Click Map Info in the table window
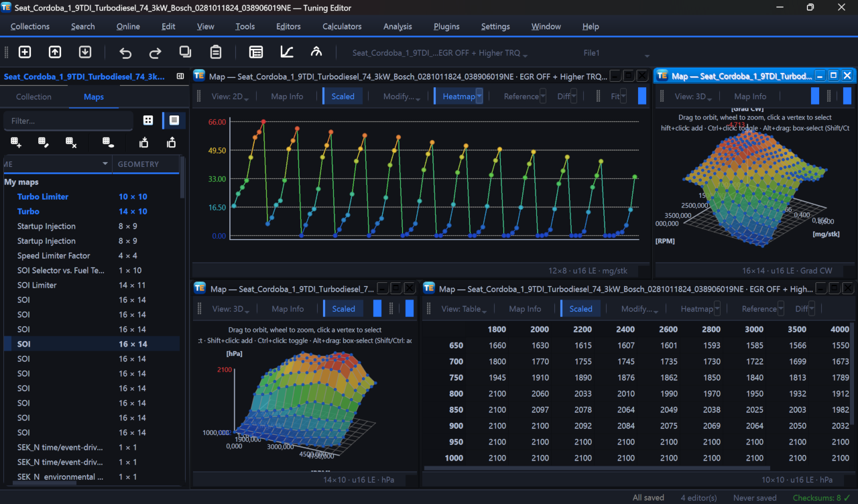This screenshot has width=858, height=504. click(x=525, y=309)
